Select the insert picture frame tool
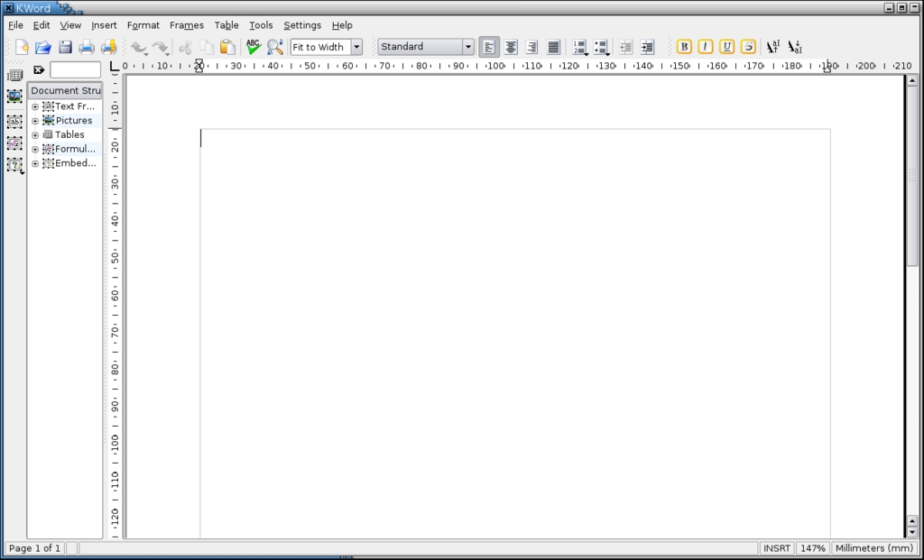The width and height of the screenshot is (924, 560). [x=15, y=96]
